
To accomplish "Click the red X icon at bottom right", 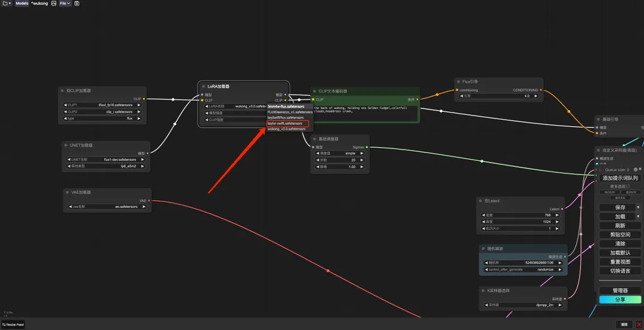I will click(x=639, y=325).
